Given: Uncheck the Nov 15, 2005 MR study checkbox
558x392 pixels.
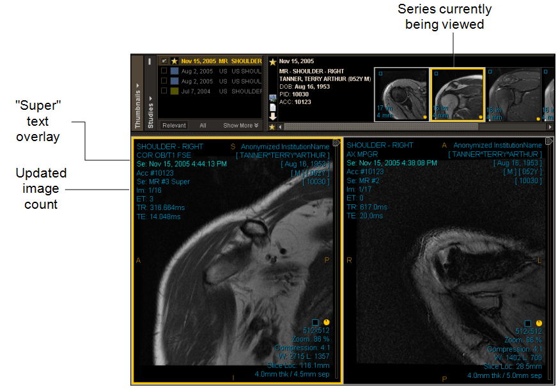Looking at the screenshot, I should (x=164, y=61).
